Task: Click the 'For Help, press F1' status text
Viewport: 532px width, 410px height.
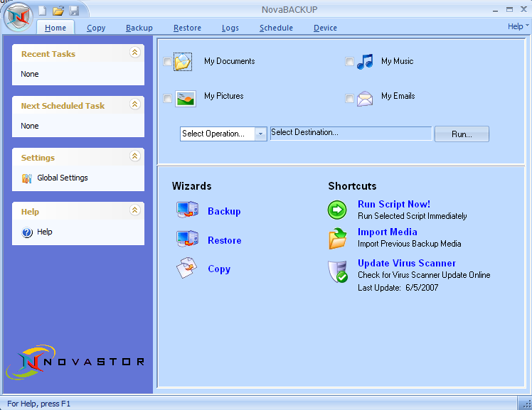Action: tap(38, 404)
